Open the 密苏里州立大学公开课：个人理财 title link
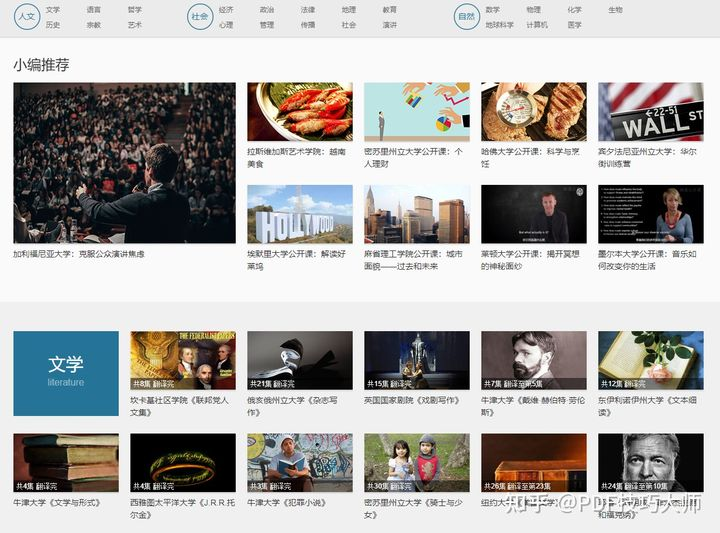This screenshot has width=720, height=533. click(413, 157)
